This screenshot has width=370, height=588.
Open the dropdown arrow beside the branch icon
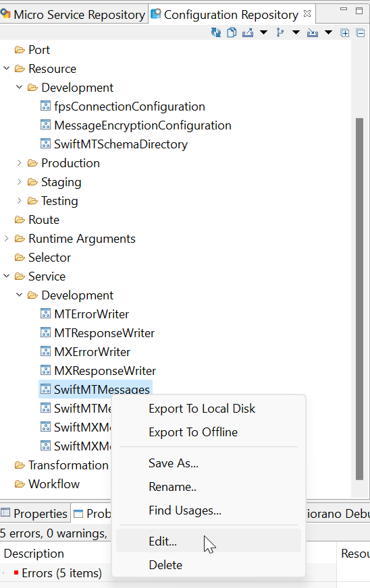tap(296, 32)
